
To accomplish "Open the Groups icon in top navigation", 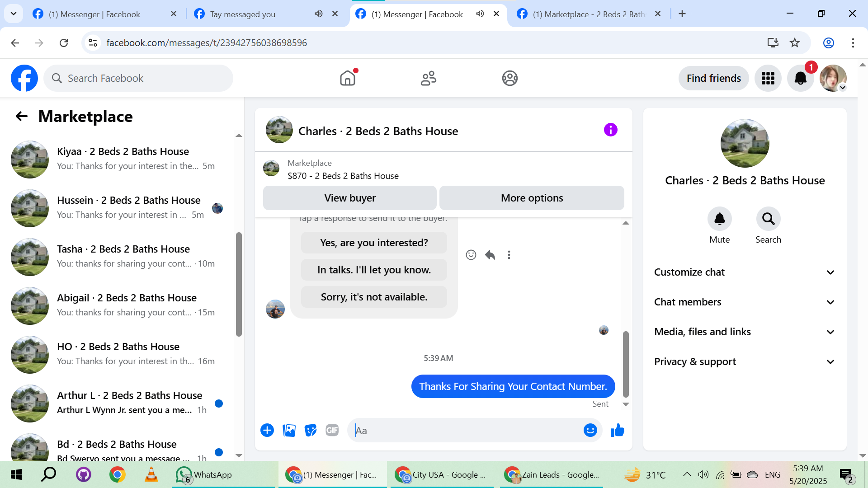I will (x=509, y=78).
